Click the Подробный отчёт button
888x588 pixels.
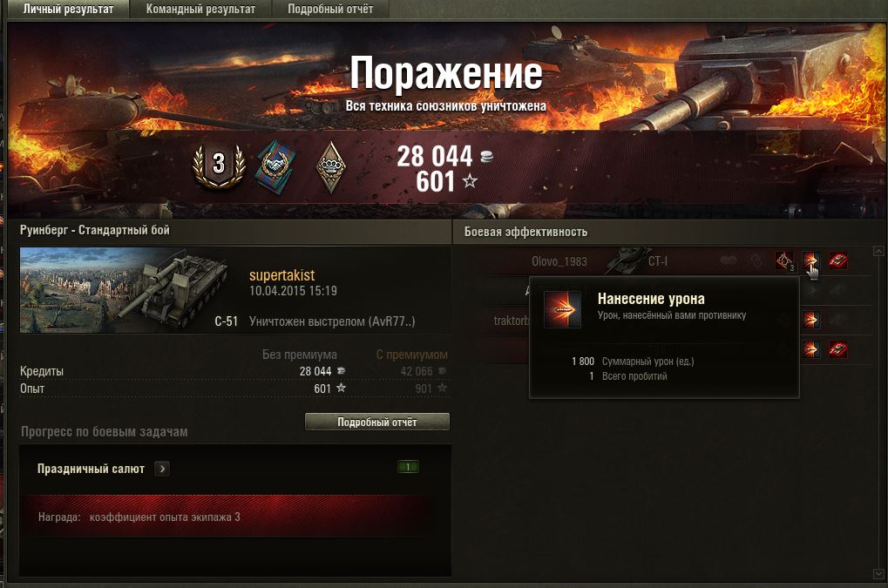click(377, 422)
